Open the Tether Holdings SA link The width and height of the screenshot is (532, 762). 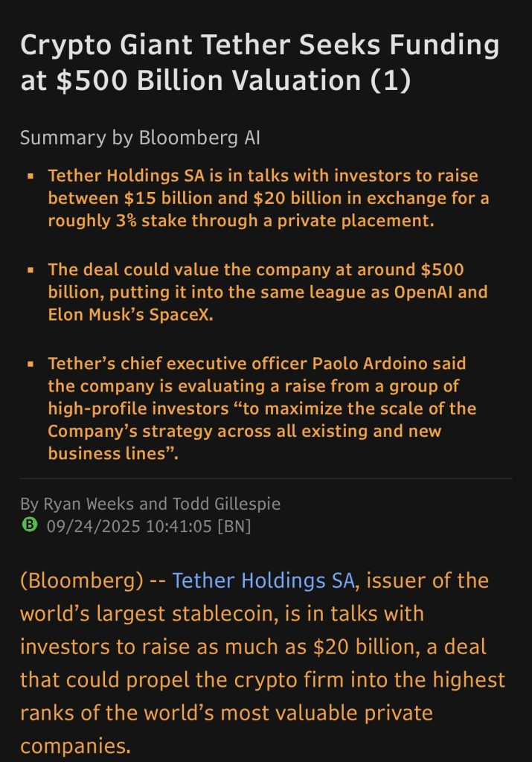coord(263,580)
